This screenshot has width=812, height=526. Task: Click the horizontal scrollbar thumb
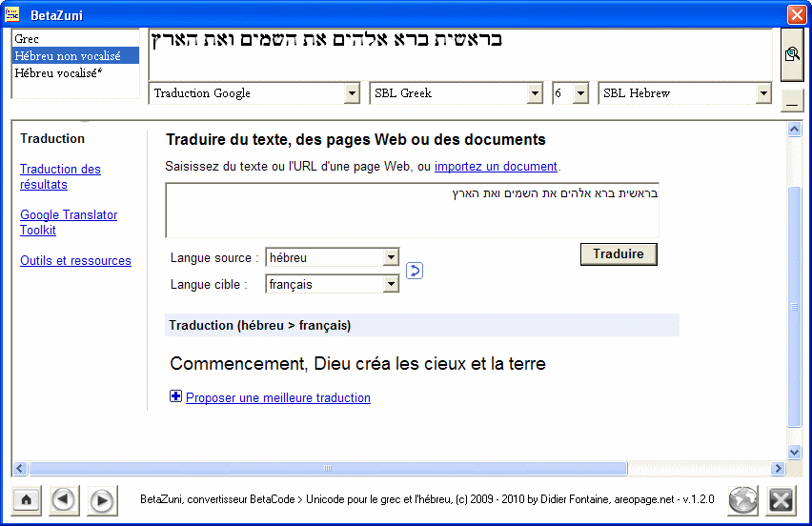328,469
